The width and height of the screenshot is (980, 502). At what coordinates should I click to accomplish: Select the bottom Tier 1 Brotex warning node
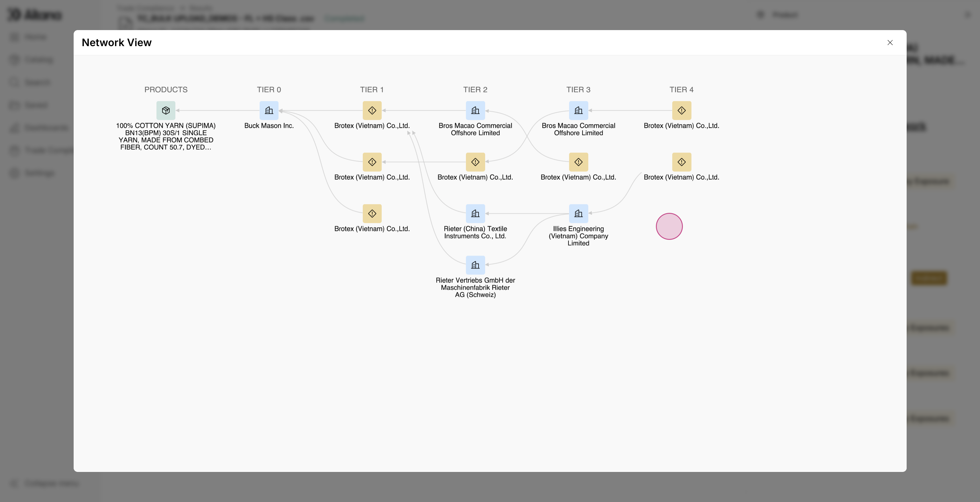[x=372, y=213]
